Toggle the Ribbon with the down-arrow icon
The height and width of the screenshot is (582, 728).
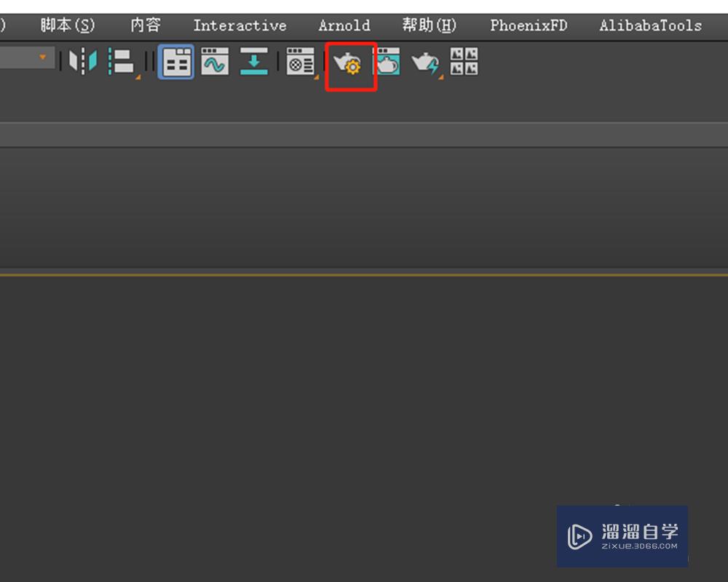click(x=254, y=61)
